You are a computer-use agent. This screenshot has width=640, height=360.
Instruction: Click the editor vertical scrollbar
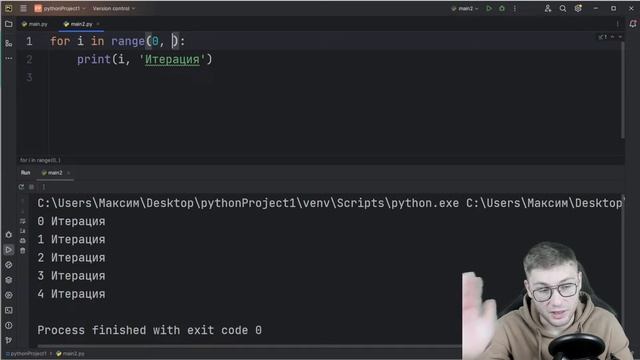point(622,90)
